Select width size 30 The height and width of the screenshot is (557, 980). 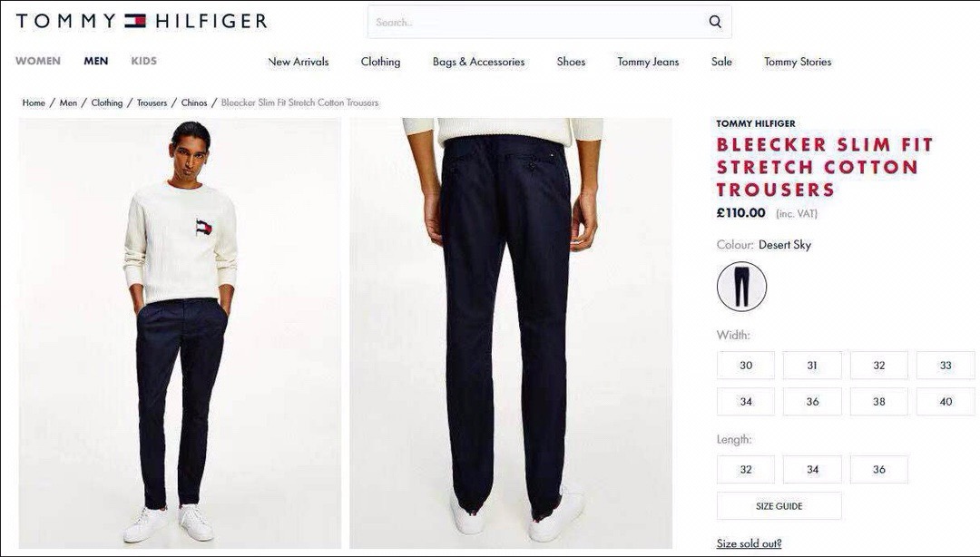(746, 365)
